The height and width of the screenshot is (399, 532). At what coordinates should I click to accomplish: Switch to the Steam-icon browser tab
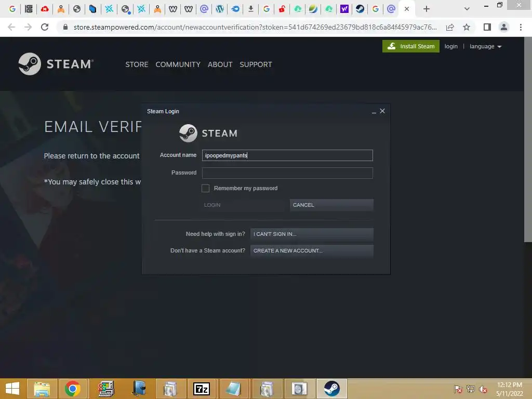[x=360, y=9]
